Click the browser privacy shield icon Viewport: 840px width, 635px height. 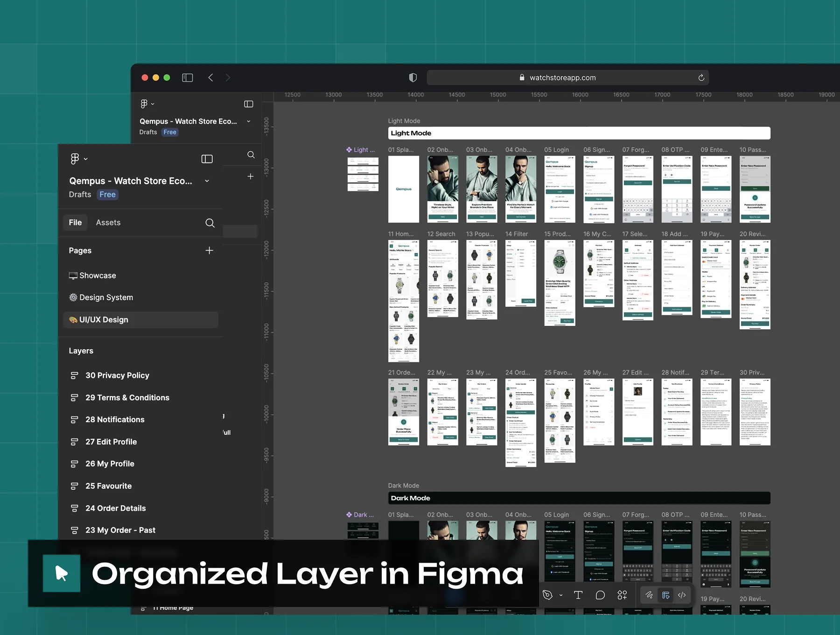413,78
